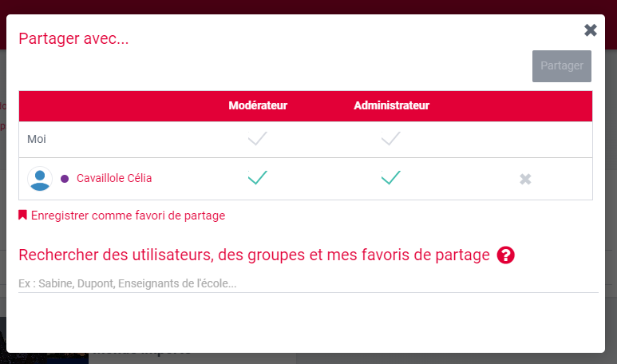Open the red question mark help icon
Screen dimensions: 617x364
click(505, 255)
